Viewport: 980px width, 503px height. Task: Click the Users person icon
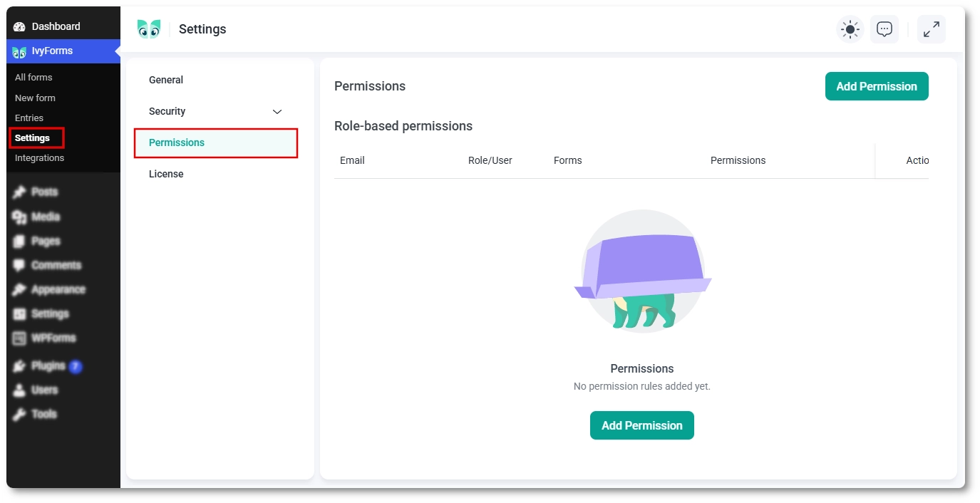coord(20,390)
